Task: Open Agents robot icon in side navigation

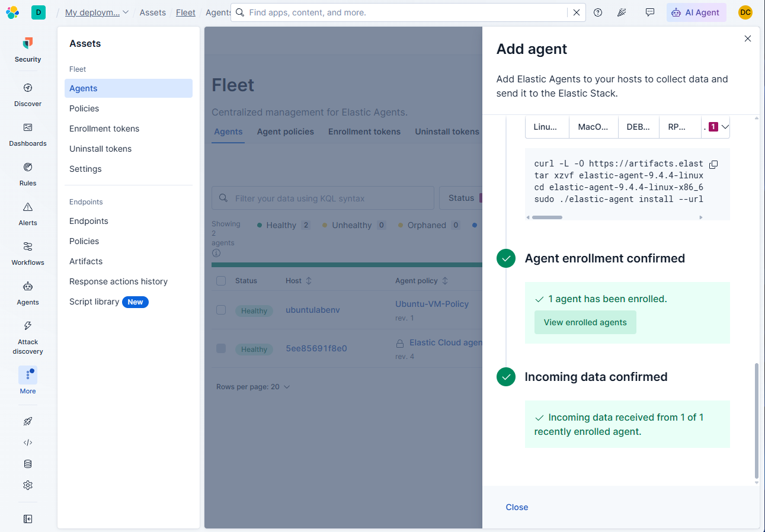Action: click(28, 293)
